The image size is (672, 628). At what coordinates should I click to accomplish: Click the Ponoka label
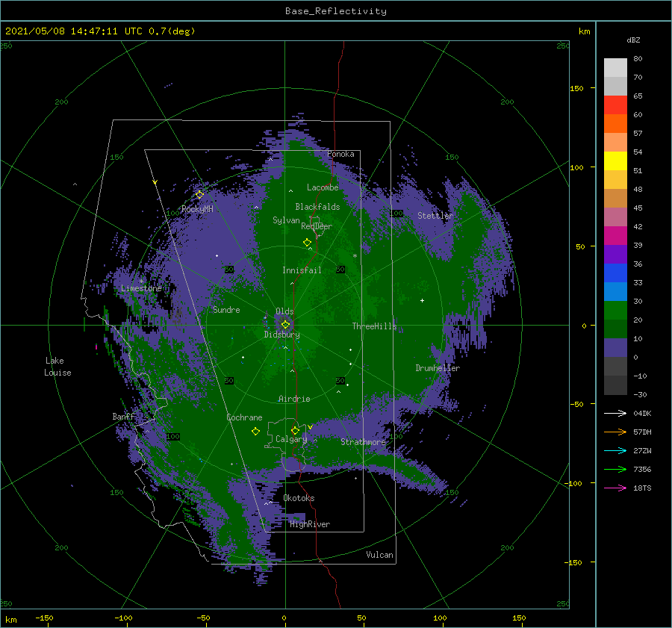pos(340,154)
